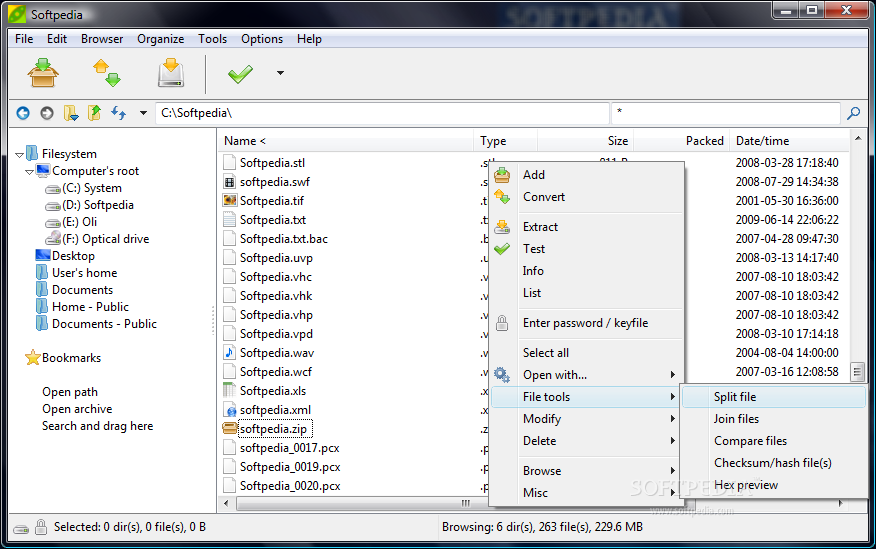876x549 pixels.
Task: Open the Help menu
Action: (x=309, y=39)
